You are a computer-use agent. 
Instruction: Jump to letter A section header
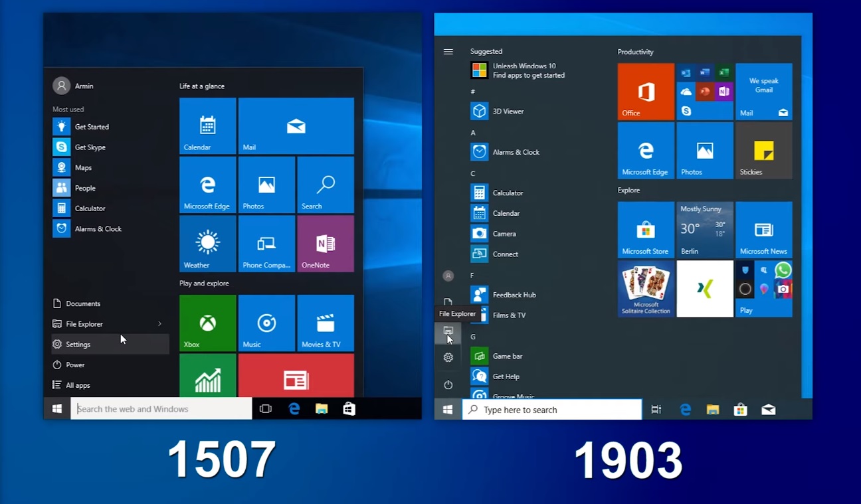click(x=473, y=133)
